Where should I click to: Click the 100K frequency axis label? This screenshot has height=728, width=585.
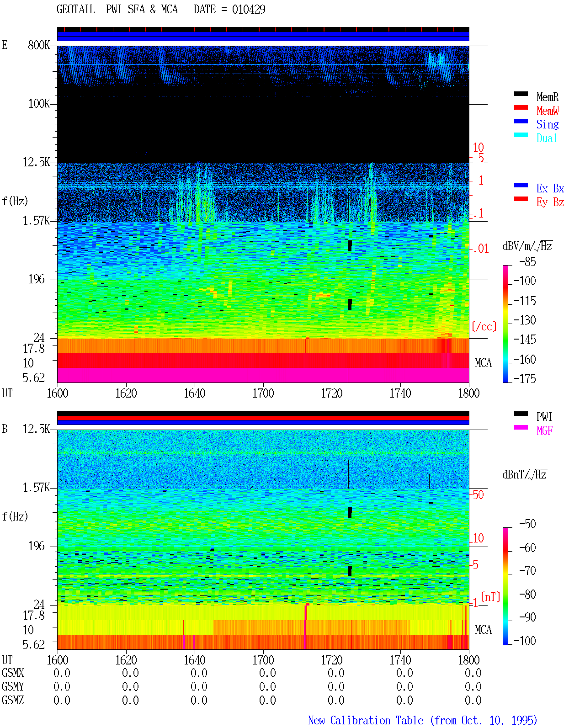click(39, 103)
